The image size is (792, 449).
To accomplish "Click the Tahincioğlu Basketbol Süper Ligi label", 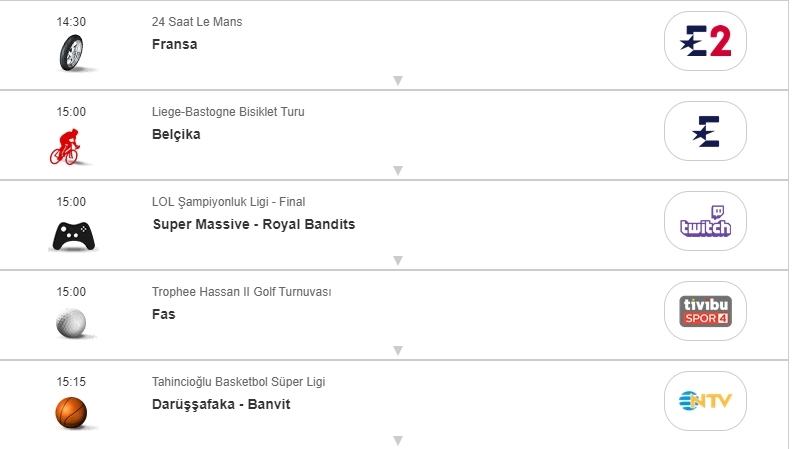I will [238, 382].
